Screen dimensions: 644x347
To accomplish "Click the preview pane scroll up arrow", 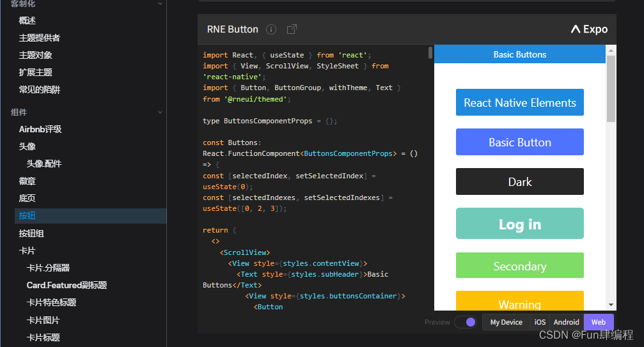I will pyautogui.click(x=611, y=50).
